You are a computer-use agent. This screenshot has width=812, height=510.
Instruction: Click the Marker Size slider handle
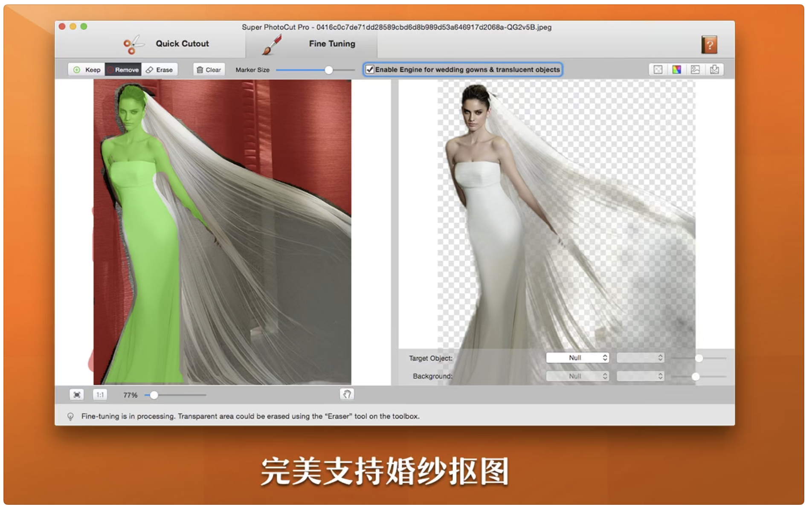(x=328, y=70)
